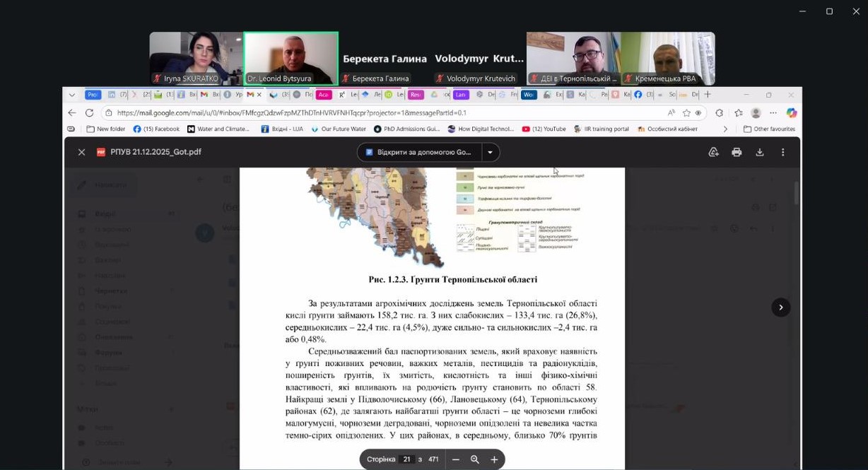This screenshot has width=868, height=470.
Task: Close the PDF preview with the X icon
Action: [x=81, y=152]
